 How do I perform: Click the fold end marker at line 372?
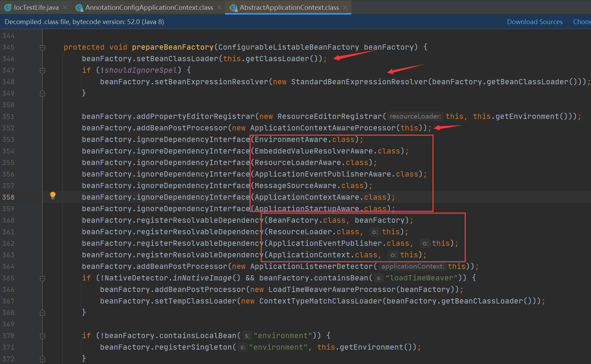coord(42,359)
